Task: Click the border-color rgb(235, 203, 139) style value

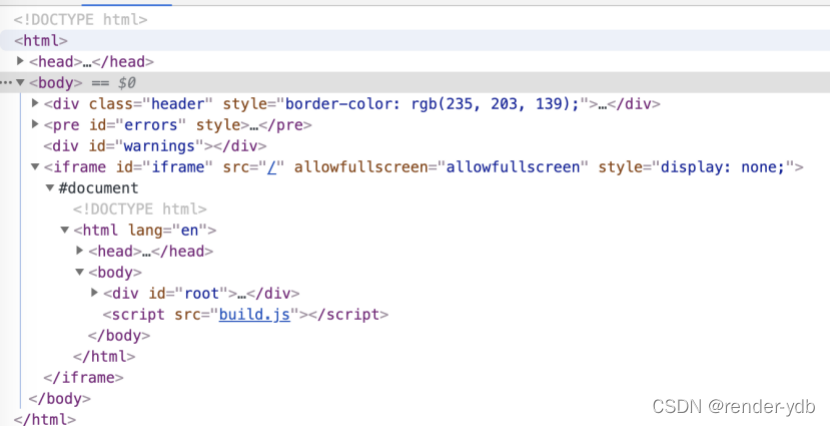Action: (x=432, y=104)
